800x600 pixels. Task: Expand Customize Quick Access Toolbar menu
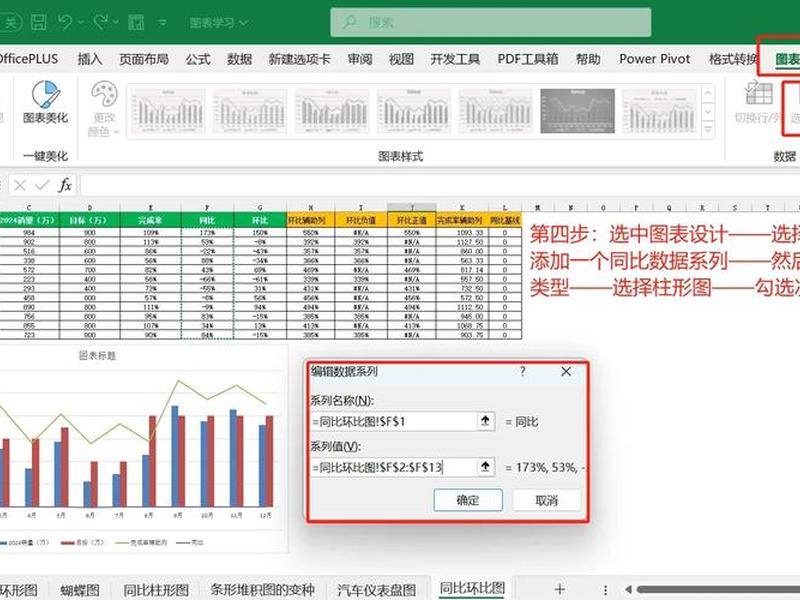pyautogui.click(x=162, y=22)
